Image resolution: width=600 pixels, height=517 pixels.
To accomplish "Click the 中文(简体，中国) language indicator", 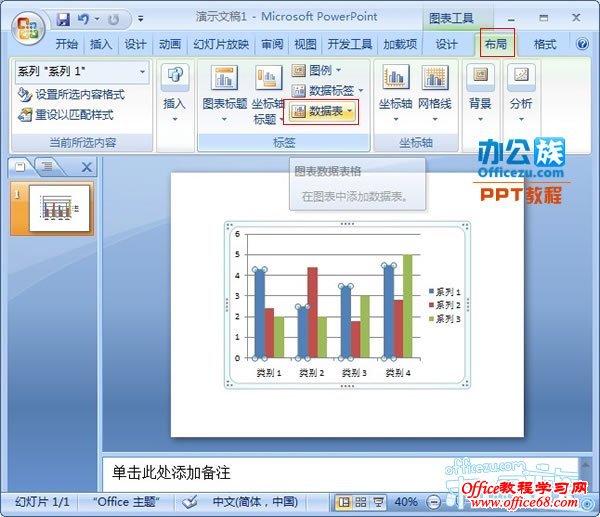I will click(255, 502).
